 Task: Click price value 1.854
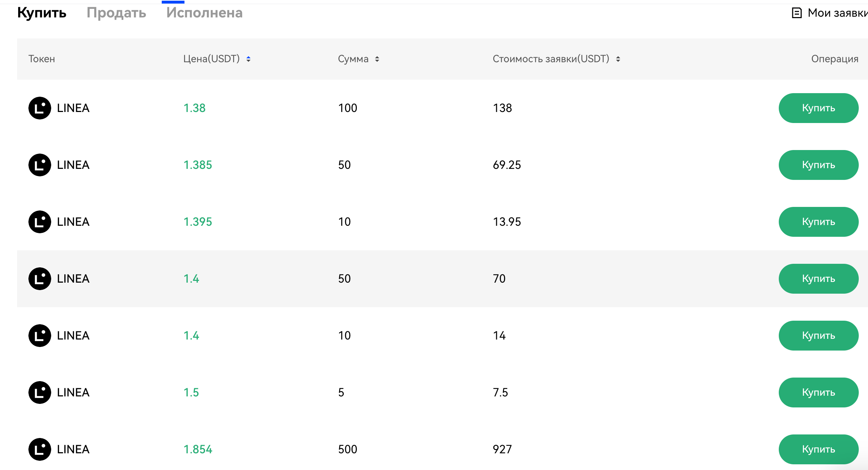[x=198, y=449]
